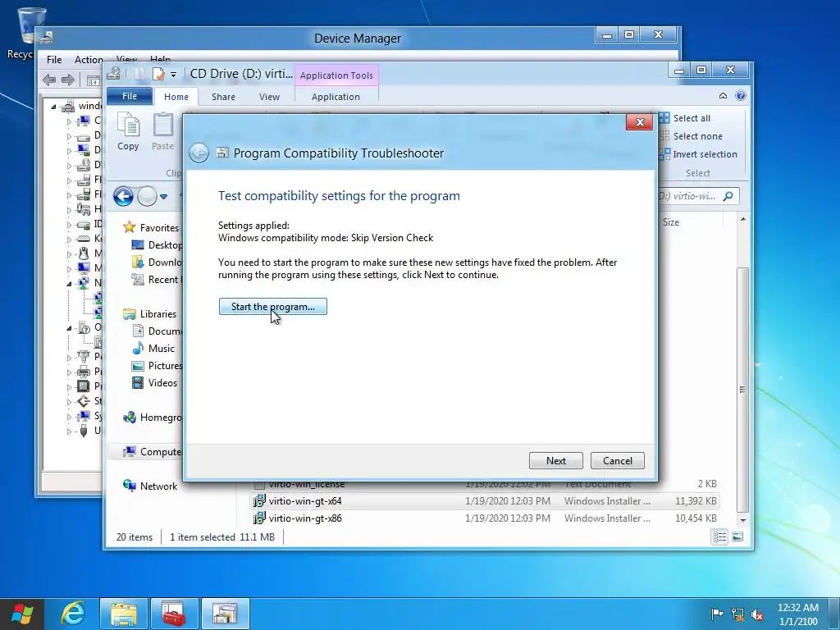The height and width of the screenshot is (630, 840).
Task: Click the Program Compatibility Troubleshooter taskbar icon
Action: coord(225,614)
